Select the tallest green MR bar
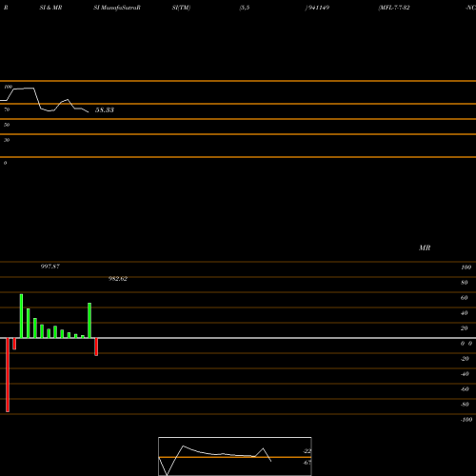This screenshot has width=476, height=476. [21, 316]
